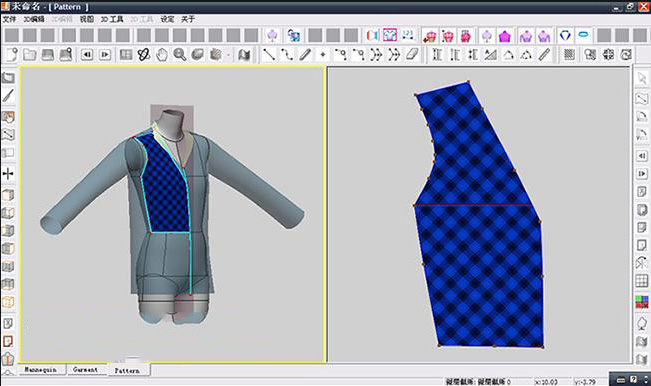
Task: Click the fabric texture map icon
Action: 244,54
